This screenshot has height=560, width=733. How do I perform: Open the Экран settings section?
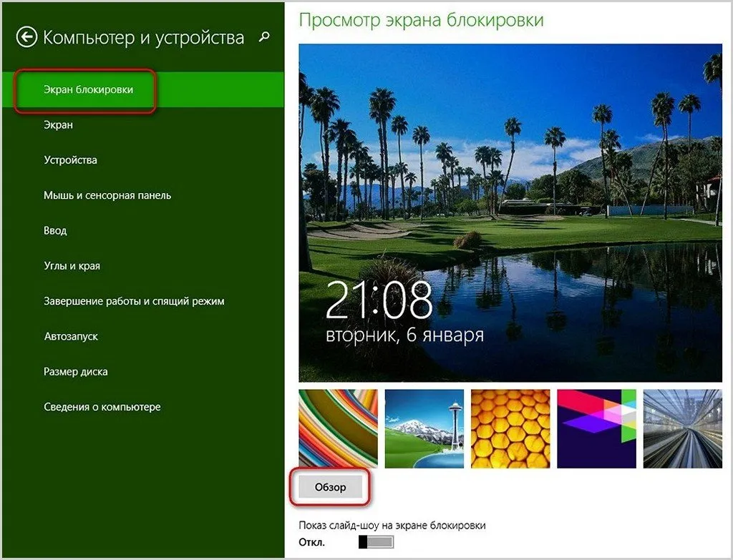pyautogui.click(x=59, y=124)
